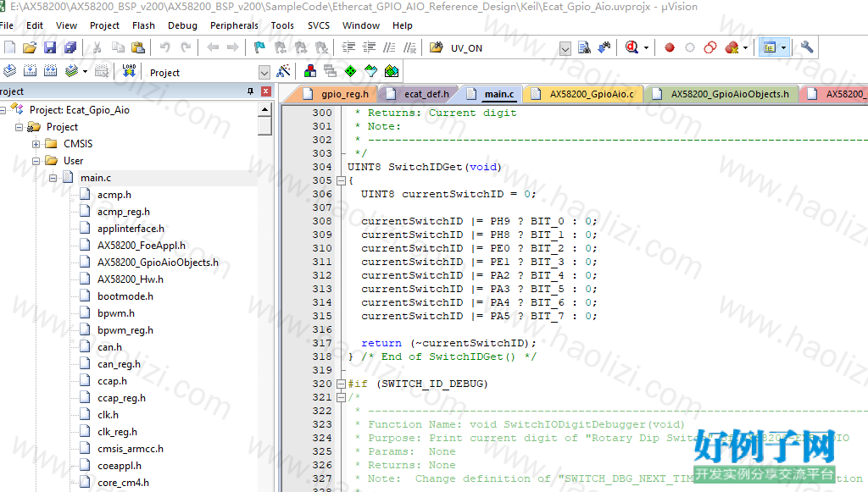Save the current file

click(x=50, y=47)
